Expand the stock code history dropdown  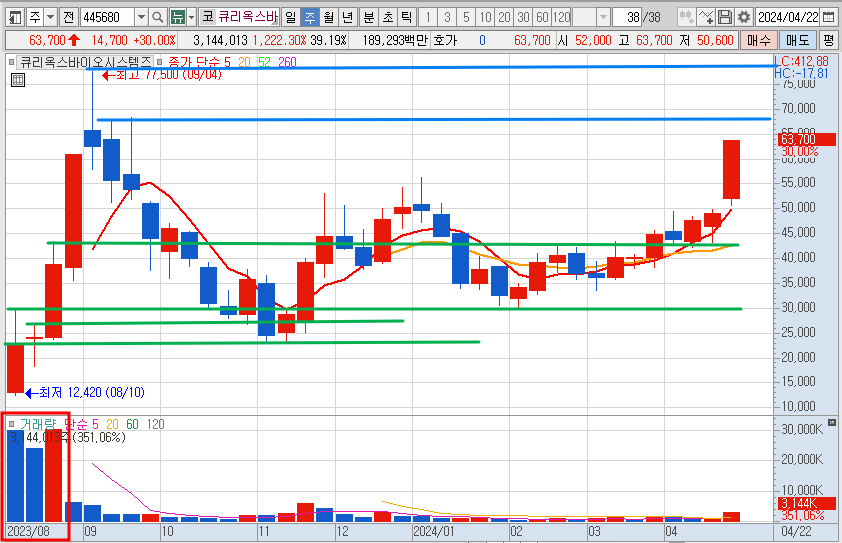[141, 18]
